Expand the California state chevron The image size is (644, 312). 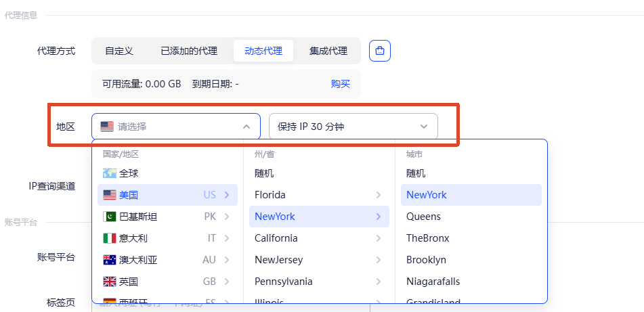(x=379, y=238)
